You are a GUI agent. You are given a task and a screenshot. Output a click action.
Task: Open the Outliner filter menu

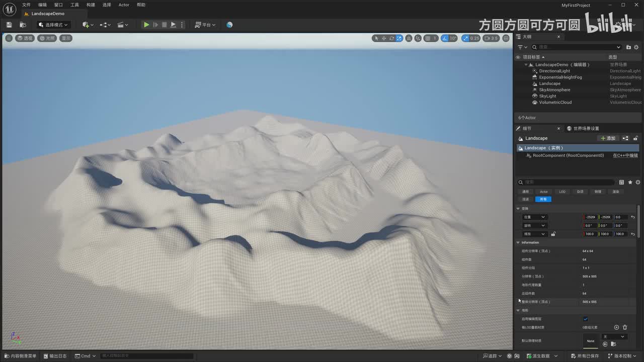tap(522, 47)
